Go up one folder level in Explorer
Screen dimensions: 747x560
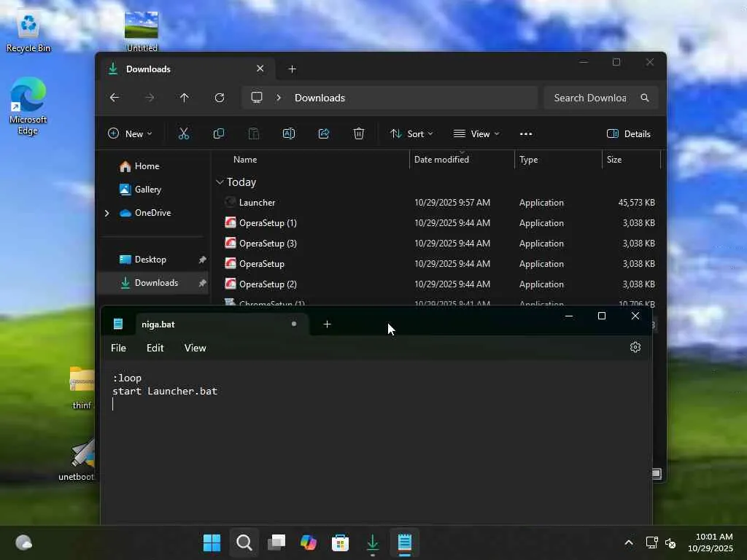tap(185, 98)
